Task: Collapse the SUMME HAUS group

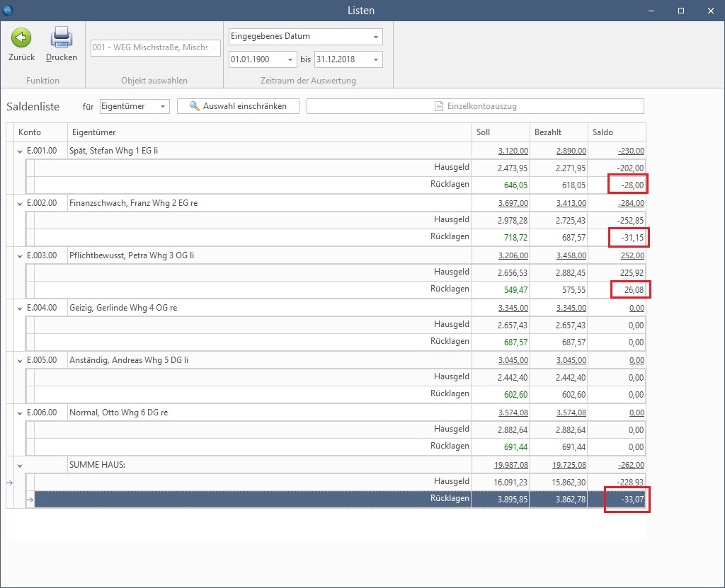Action: (x=20, y=465)
